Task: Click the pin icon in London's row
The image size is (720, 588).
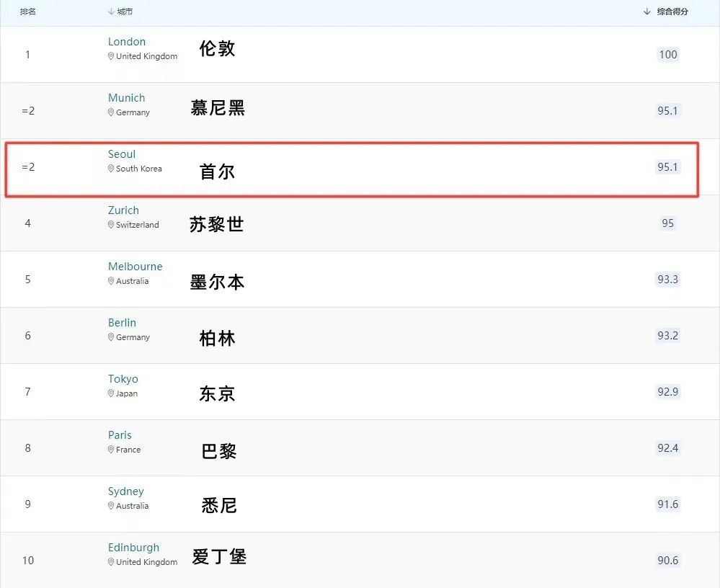Action: tap(111, 56)
